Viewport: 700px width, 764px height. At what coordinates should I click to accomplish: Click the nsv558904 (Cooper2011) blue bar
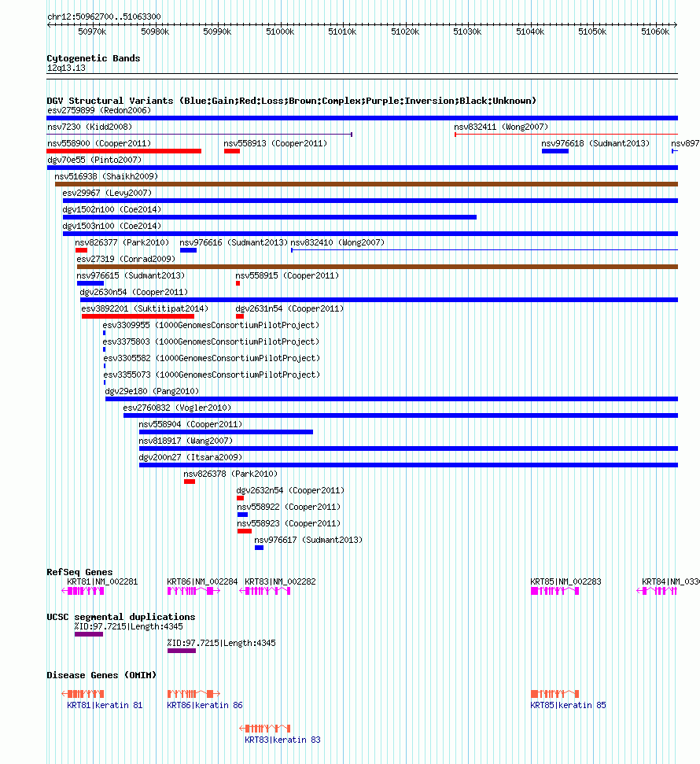226,432
